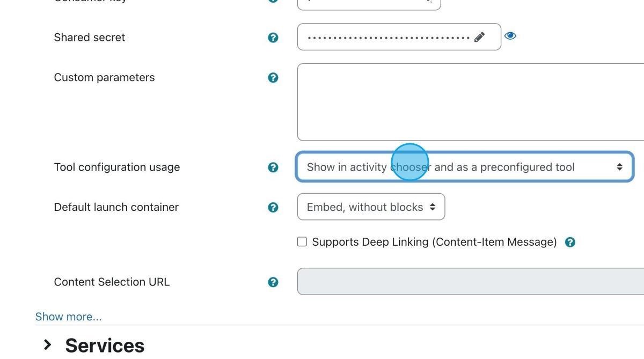Click the Content Selection URL field
This screenshot has height=359, width=644.
467,281
